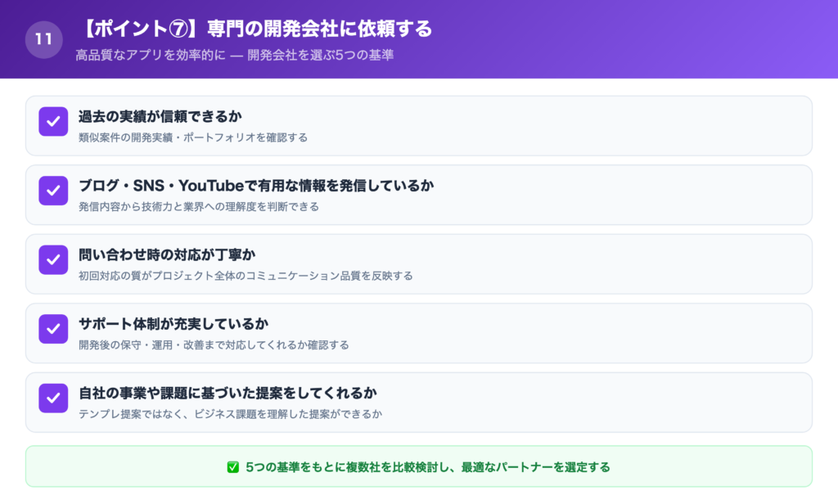
Task: Select the slide number badge 11
Action: 43,38
